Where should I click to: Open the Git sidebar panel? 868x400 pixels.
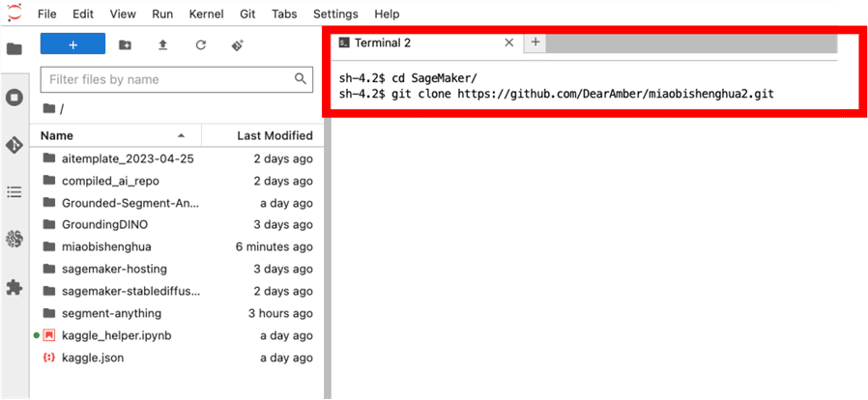[x=14, y=145]
